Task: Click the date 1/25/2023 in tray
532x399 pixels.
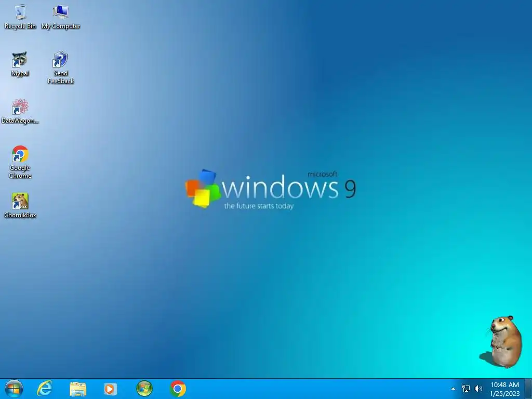Action: tap(504, 394)
